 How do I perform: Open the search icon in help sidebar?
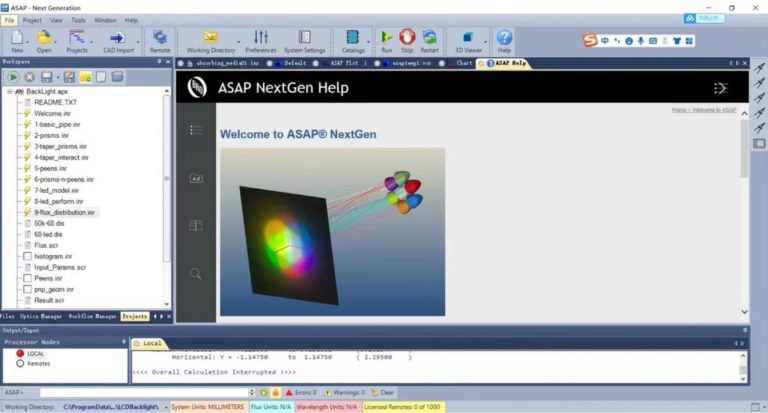pyautogui.click(x=195, y=273)
